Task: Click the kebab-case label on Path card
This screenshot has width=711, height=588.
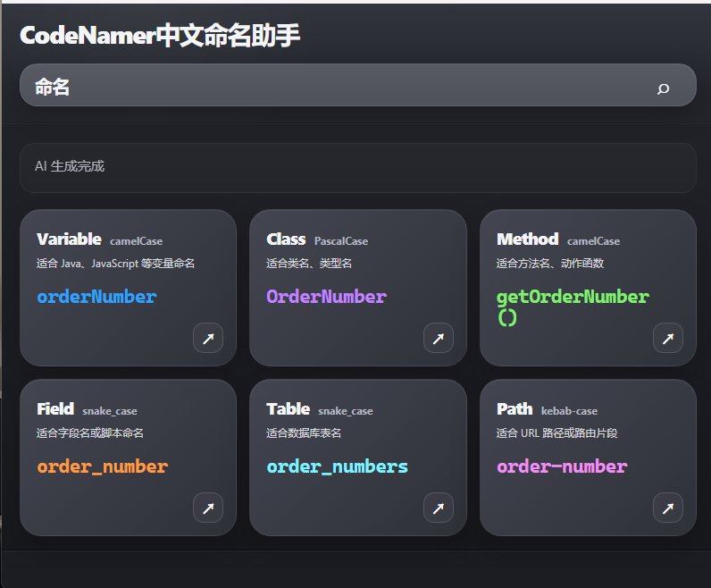Action: pyautogui.click(x=569, y=411)
